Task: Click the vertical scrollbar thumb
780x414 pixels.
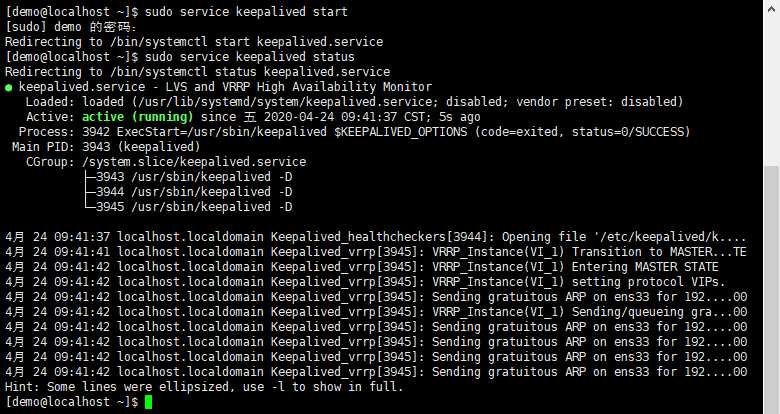Action: coord(772,290)
